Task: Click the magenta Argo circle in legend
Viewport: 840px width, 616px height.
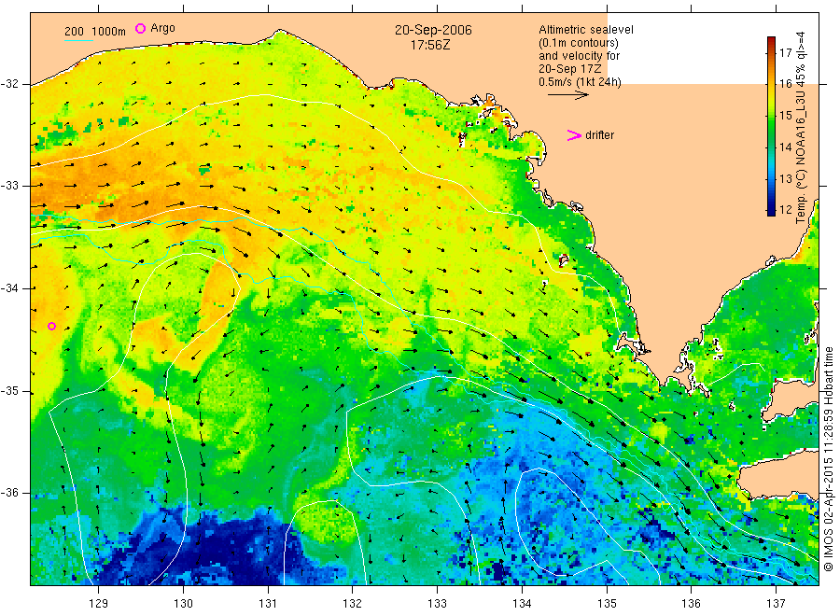Action: point(140,28)
